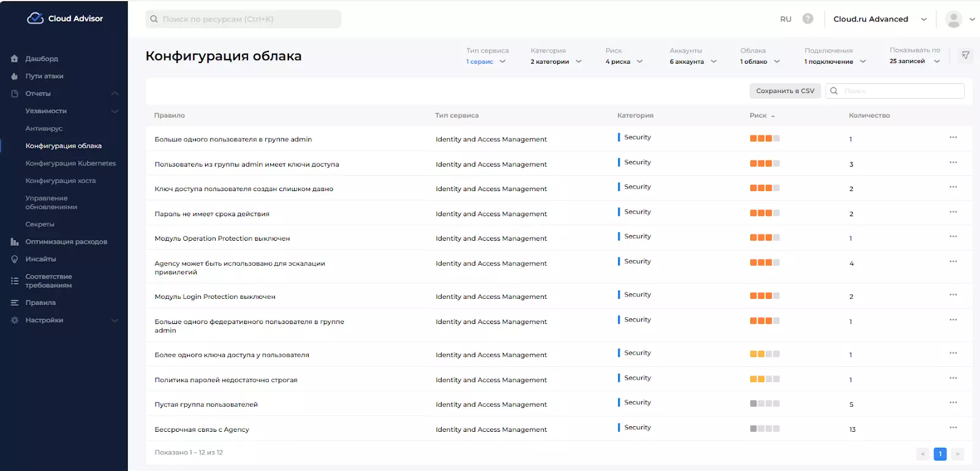Screen dimensions: 980x471
Task: Go to Конфигурация Kubernetes page
Action: 70,164
